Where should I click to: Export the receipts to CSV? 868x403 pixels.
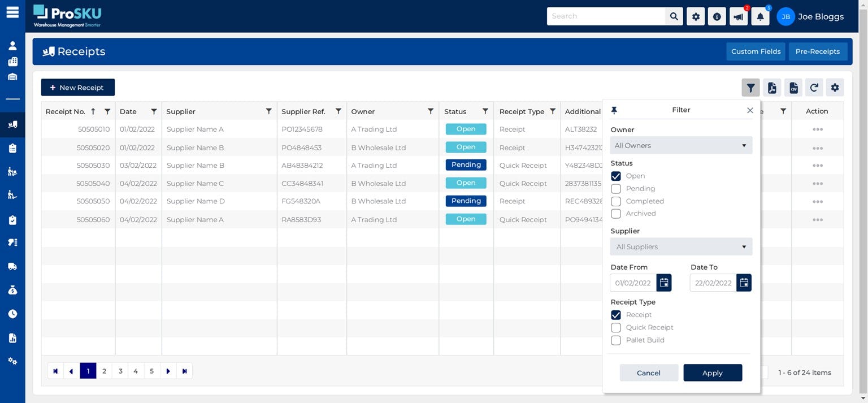point(793,87)
